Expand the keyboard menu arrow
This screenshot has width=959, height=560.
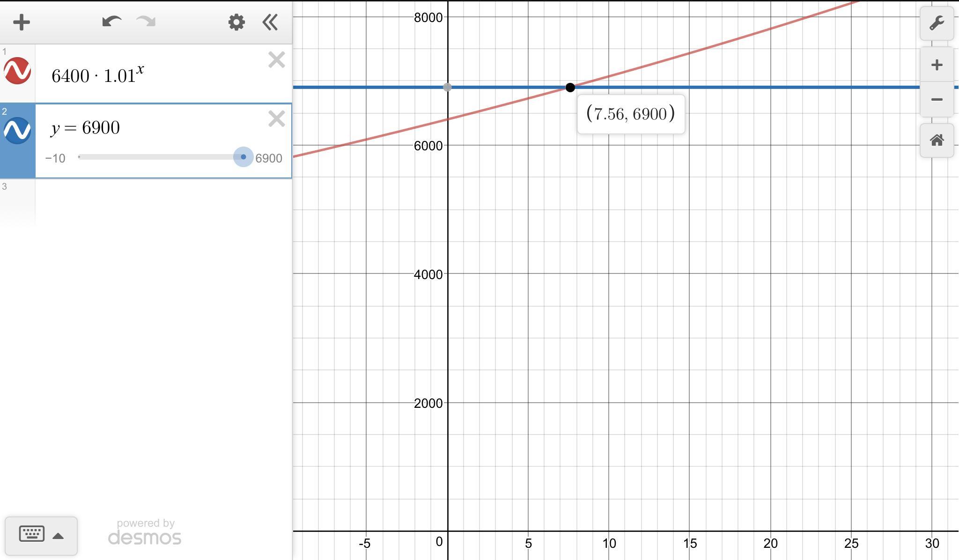pos(58,536)
